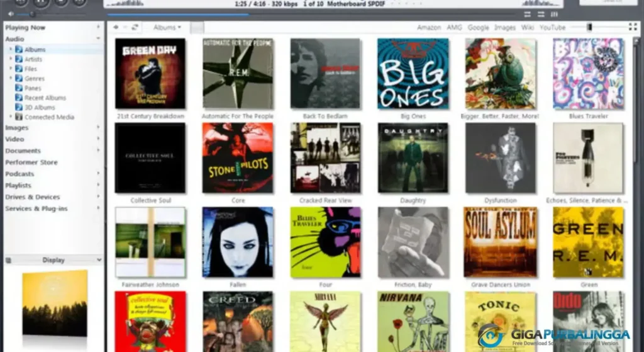This screenshot has height=352, width=644.
Task: Click the refresh icon beside the navigation arrows
Action: (135, 27)
